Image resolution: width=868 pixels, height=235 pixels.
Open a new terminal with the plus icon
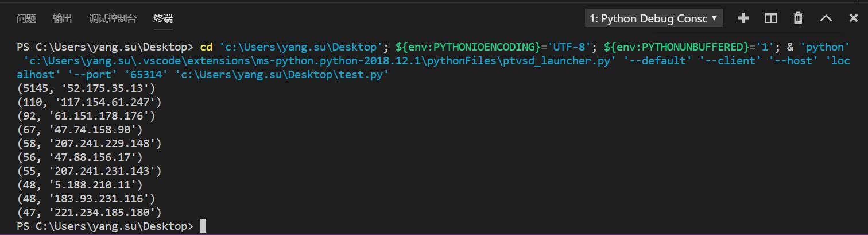click(743, 18)
